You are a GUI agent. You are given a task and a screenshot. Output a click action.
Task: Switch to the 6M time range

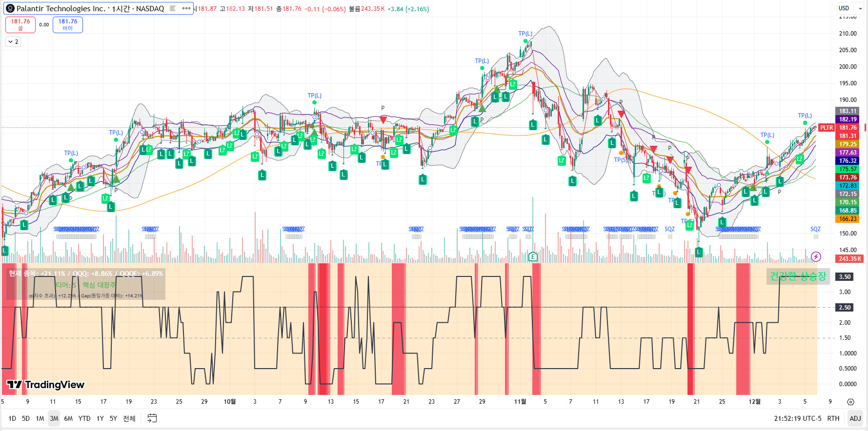[x=68, y=418]
